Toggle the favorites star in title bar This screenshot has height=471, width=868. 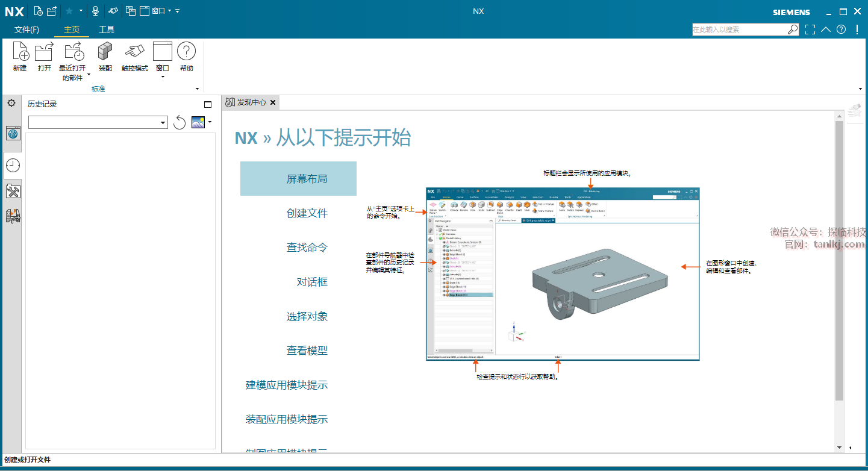coord(69,11)
